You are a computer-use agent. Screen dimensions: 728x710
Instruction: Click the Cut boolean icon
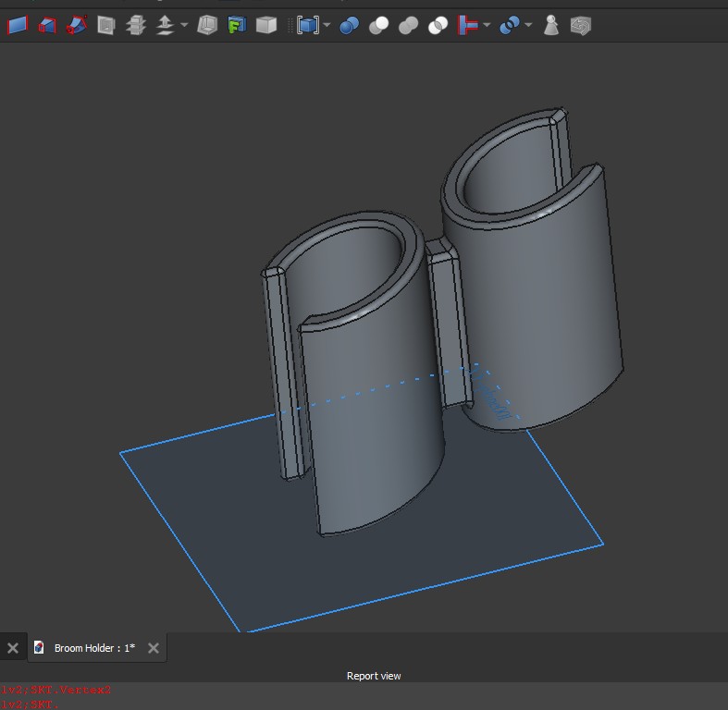(378, 26)
